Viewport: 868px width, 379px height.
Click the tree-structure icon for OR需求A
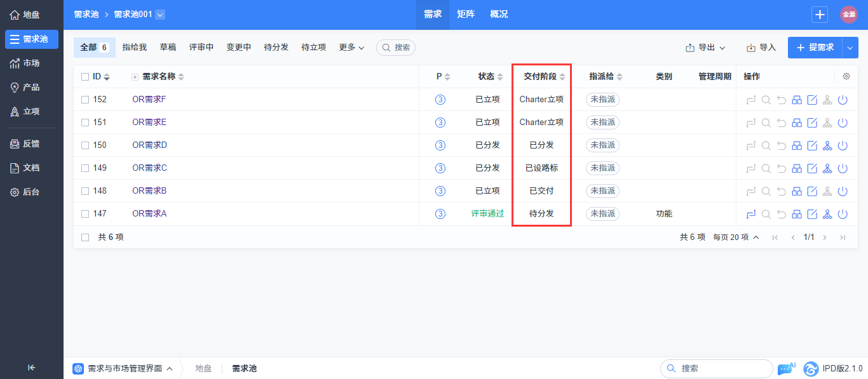(827, 214)
